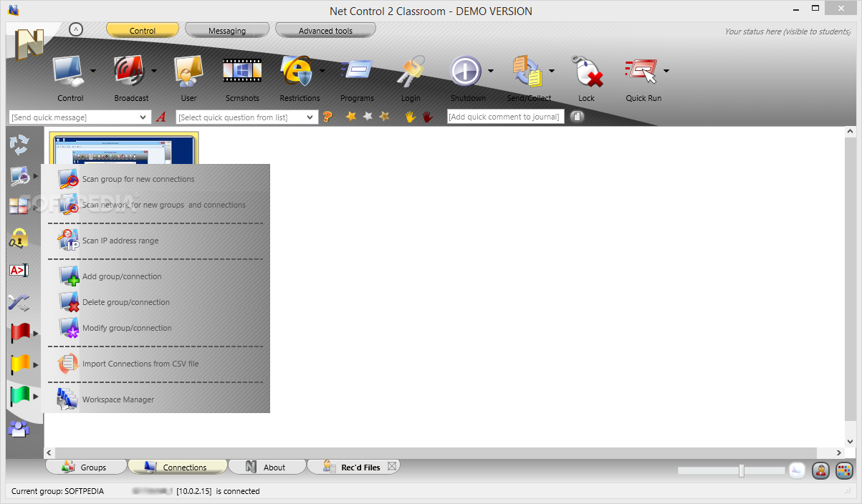Collapse the ribbon with the circled caret

point(76,29)
